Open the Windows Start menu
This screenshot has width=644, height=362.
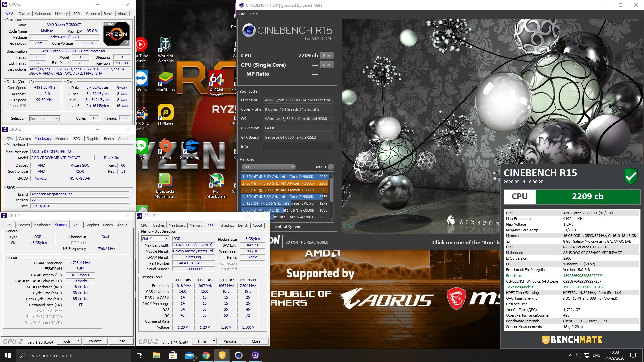pyautogui.click(x=8, y=355)
